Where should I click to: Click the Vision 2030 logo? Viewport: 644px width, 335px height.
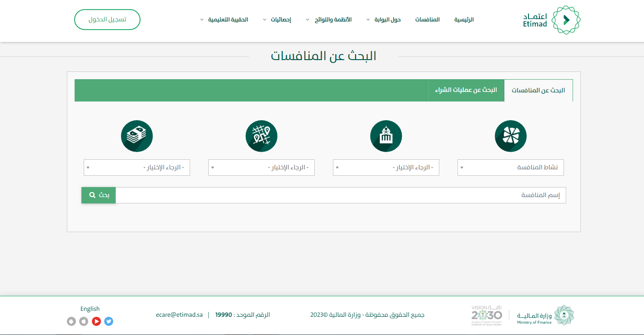[x=487, y=315]
